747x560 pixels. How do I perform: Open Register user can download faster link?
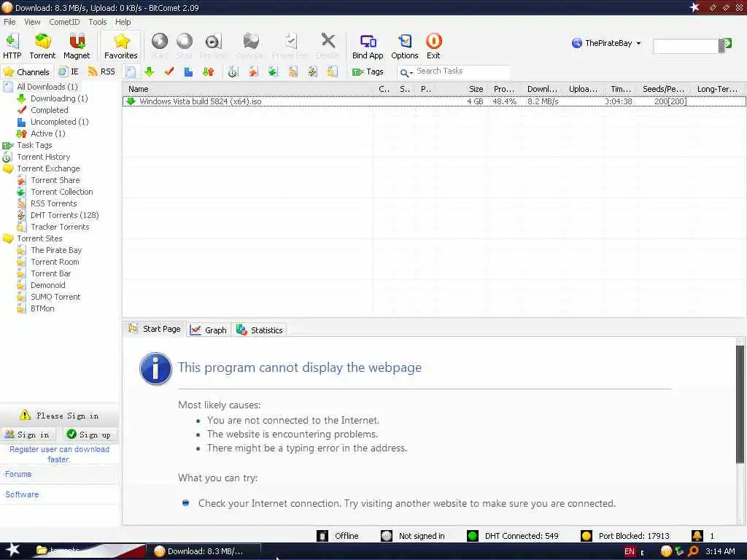[x=60, y=454]
